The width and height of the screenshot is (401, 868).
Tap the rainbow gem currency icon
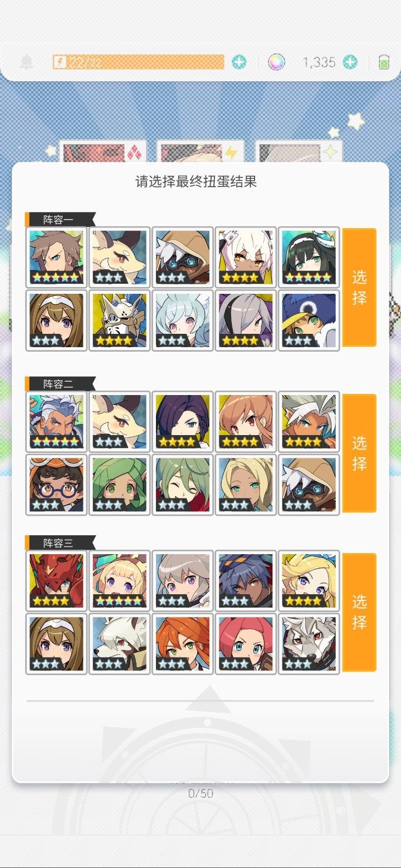point(276,62)
